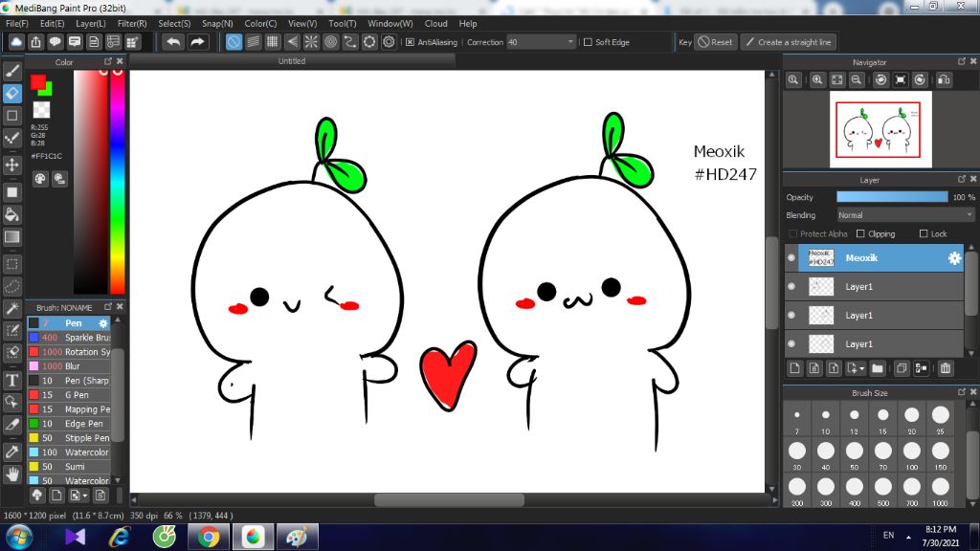Duplicate the current layer
Screen dimensions: 980x551
[902, 368]
